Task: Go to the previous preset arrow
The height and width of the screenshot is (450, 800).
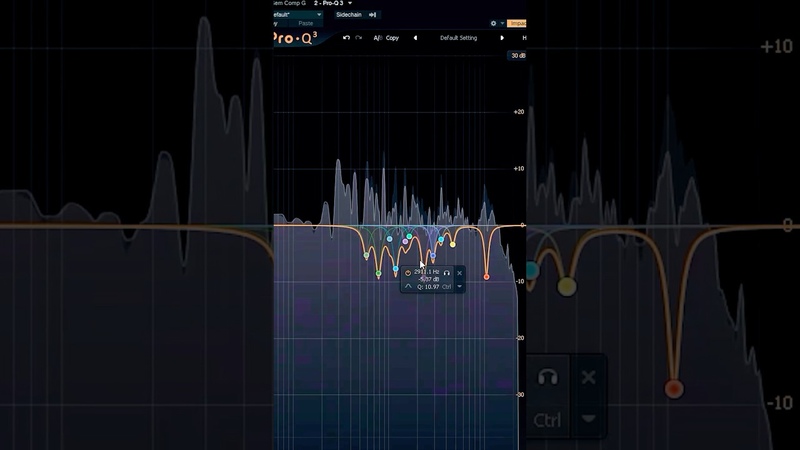Action: point(415,38)
